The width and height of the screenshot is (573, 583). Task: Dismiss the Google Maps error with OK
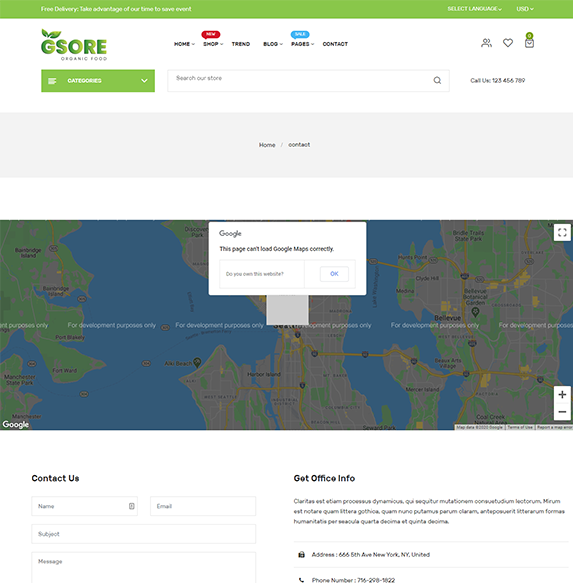click(x=334, y=274)
